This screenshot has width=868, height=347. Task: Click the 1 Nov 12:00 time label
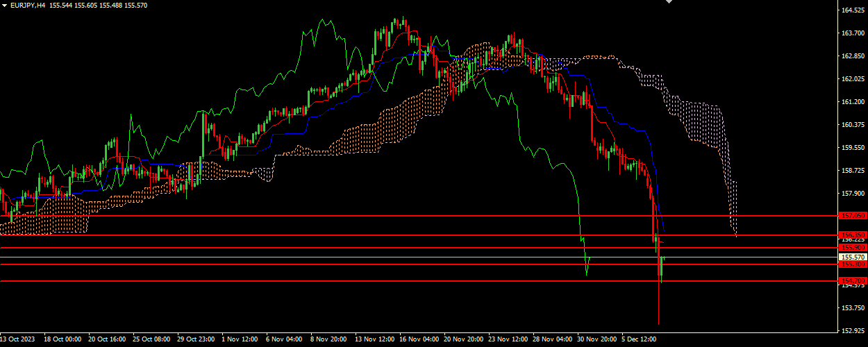pos(240,340)
